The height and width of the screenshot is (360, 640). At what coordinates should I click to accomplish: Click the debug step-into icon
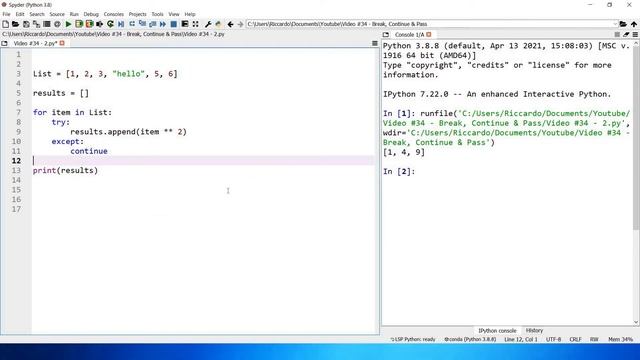coord(142,24)
